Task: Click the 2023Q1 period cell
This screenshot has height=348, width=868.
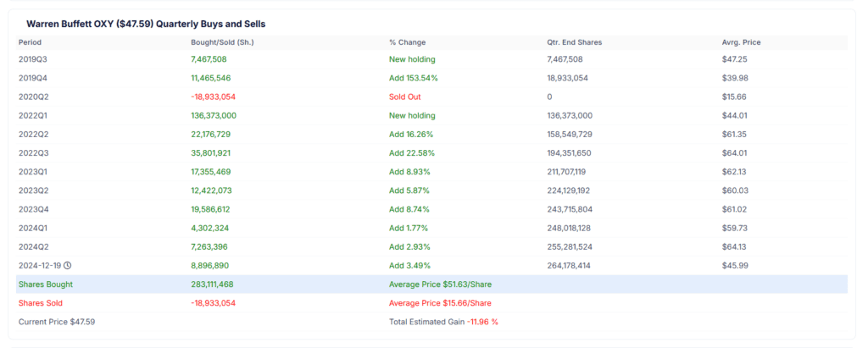Action: [34, 172]
